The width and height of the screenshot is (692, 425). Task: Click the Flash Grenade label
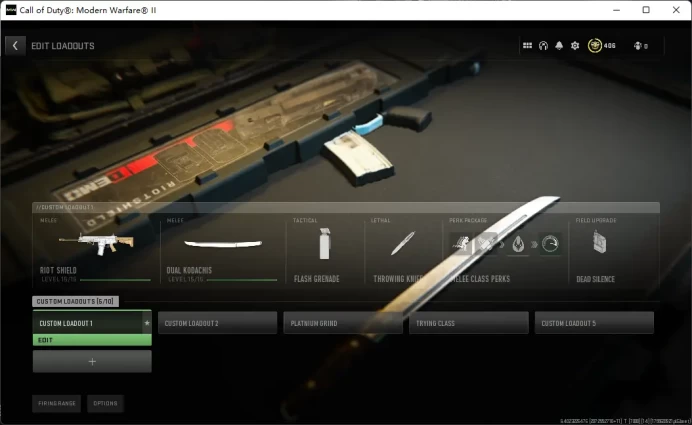(x=317, y=279)
